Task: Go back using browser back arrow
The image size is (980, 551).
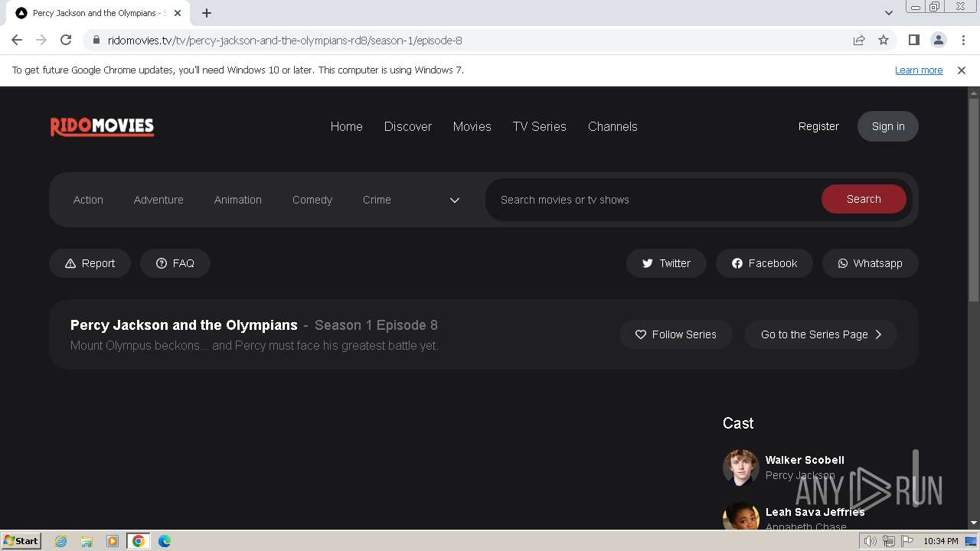Action: point(17,40)
